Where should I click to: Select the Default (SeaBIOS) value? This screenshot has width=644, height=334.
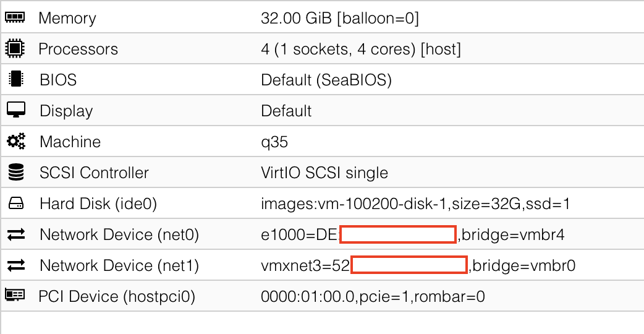pos(326,80)
